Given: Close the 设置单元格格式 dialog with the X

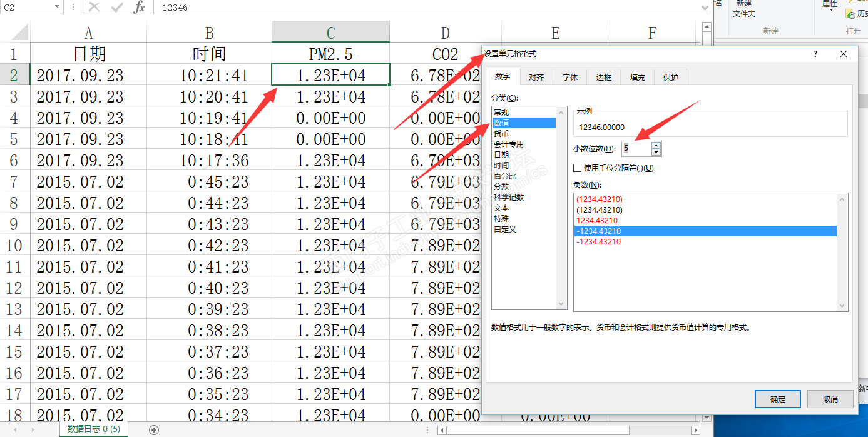Looking at the screenshot, I should pos(844,54).
